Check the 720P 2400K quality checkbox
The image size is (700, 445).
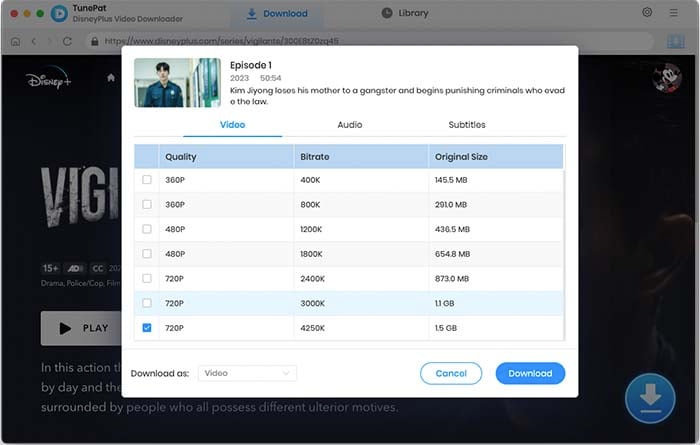click(146, 278)
